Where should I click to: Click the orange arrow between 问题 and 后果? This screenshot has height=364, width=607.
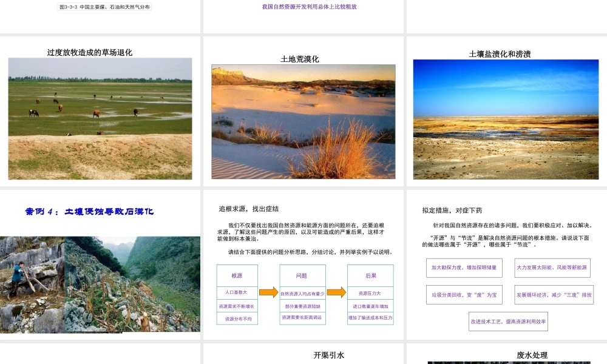coord(336,292)
